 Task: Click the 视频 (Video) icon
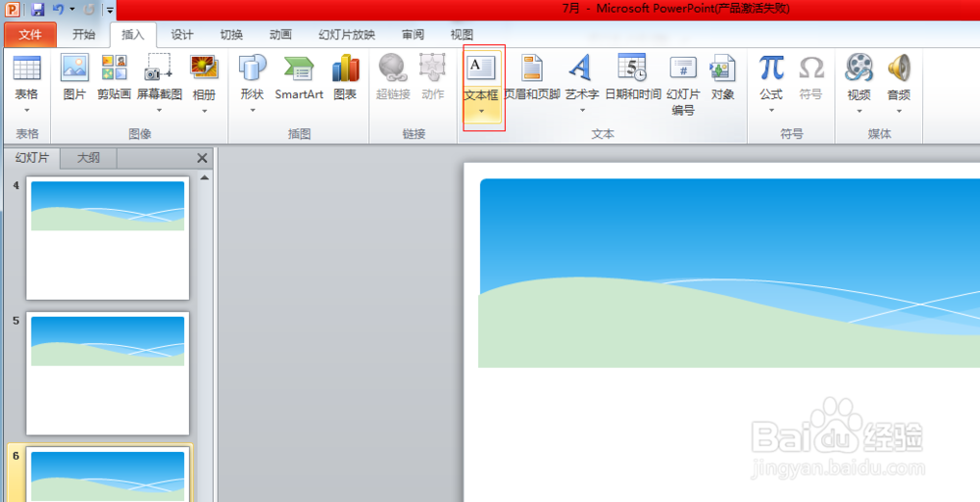(x=858, y=68)
